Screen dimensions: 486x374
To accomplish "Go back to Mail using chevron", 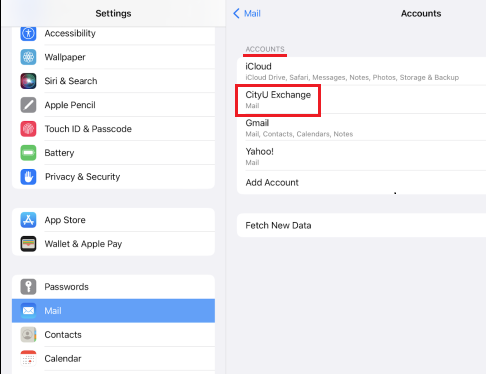I will [x=236, y=14].
